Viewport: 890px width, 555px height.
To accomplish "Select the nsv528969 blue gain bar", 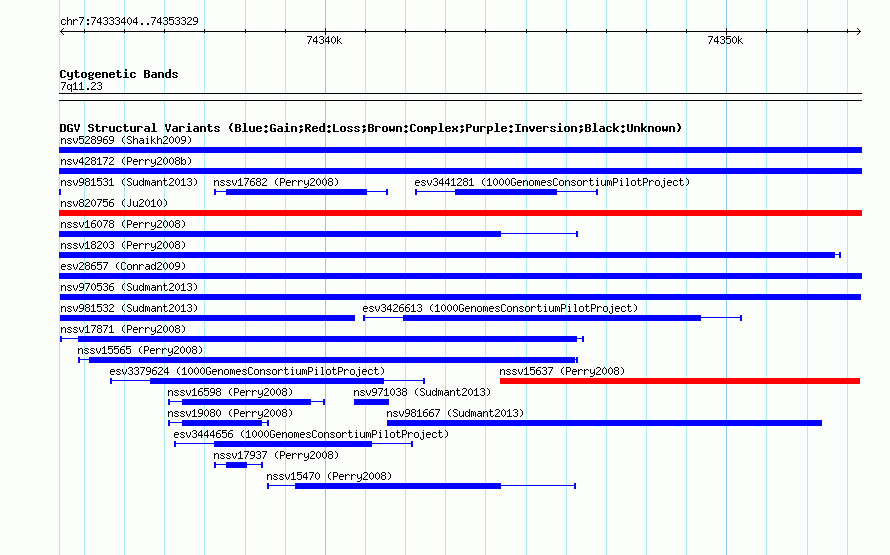I will coord(460,150).
